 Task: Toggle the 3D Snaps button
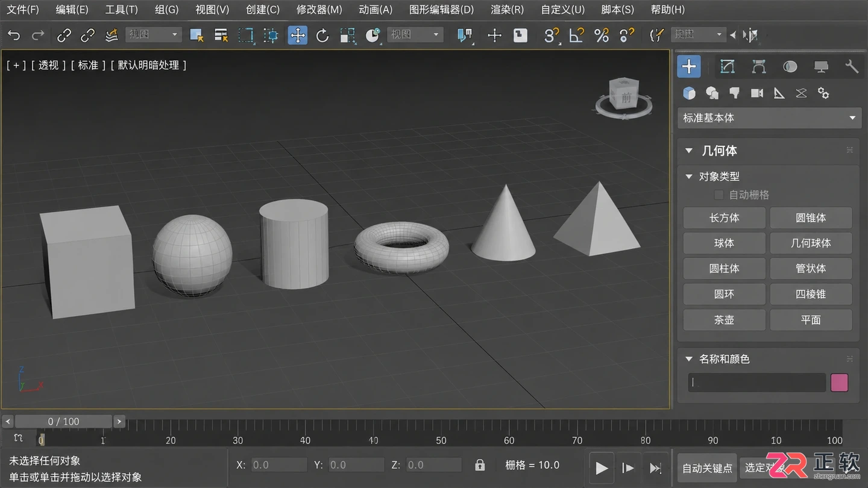[x=551, y=35]
